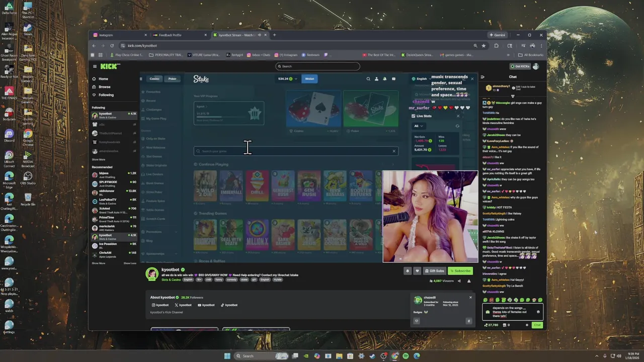
Task: Mute the kyootbot Stream tab
Action: click(260, 35)
